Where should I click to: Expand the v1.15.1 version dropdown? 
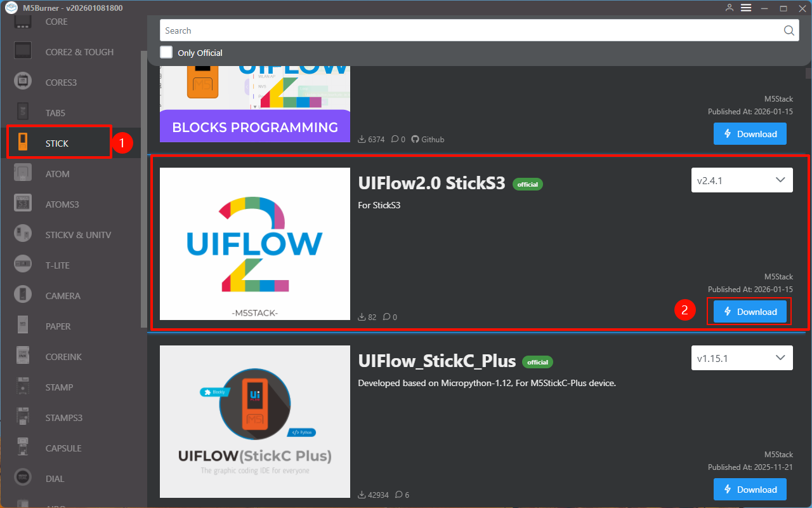coord(742,358)
